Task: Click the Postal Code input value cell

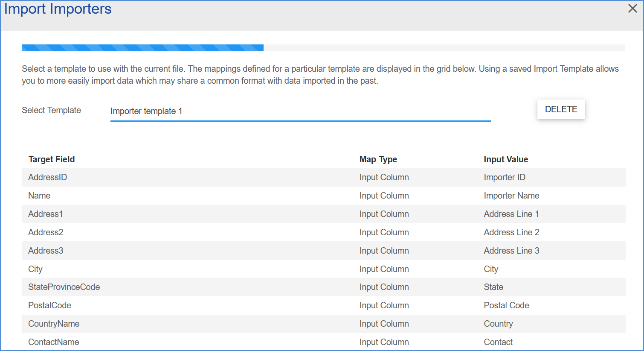Action: click(x=506, y=305)
